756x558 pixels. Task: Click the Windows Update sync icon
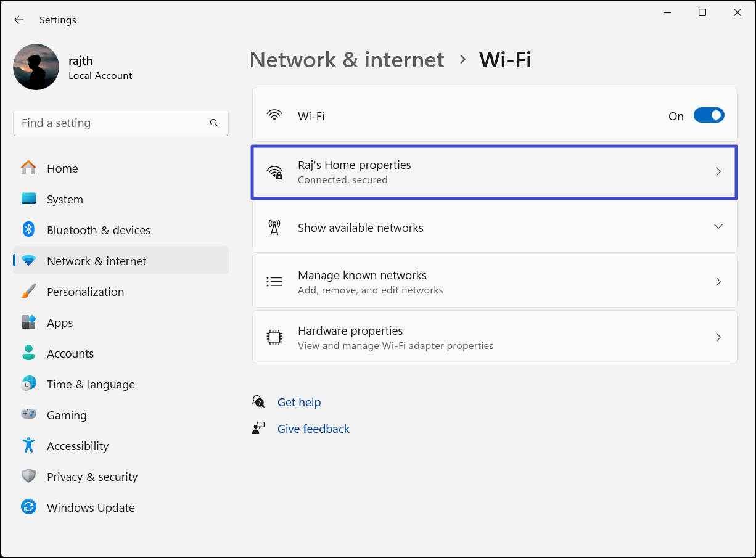tap(28, 507)
